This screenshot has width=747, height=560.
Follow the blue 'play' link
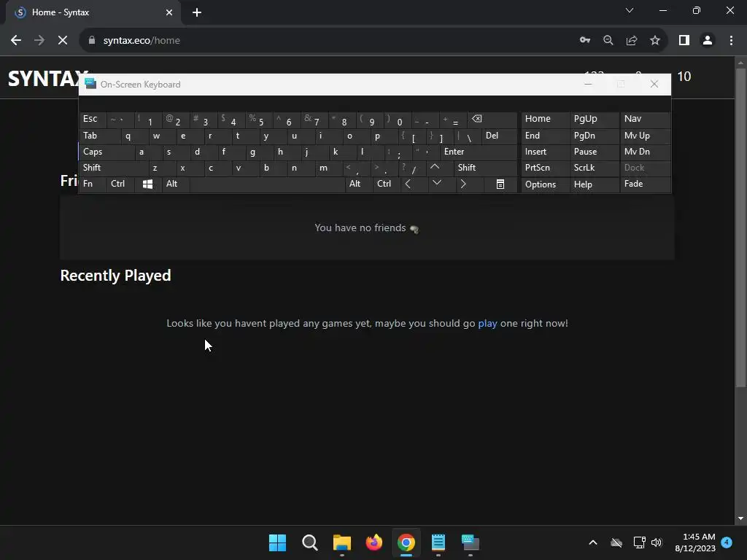[x=487, y=323]
